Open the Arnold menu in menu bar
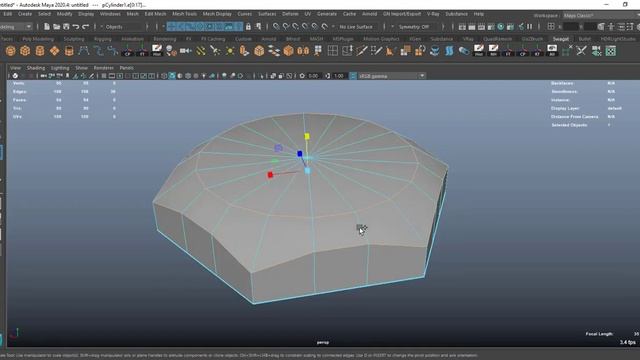Image resolution: width=640 pixels, height=360 pixels. click(369, 14)
